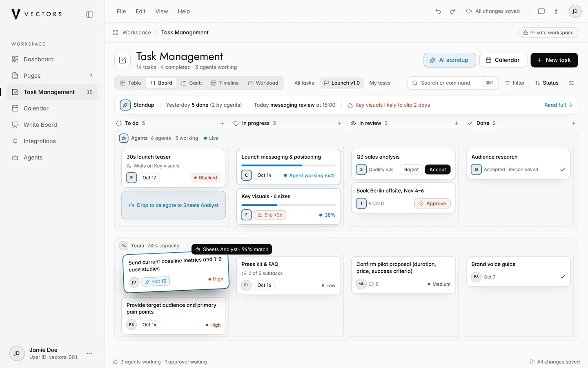The width and height of the screenshot is (588, 368).
Task: Click the Slip +2d warning tag
Action: pos(270,215)
